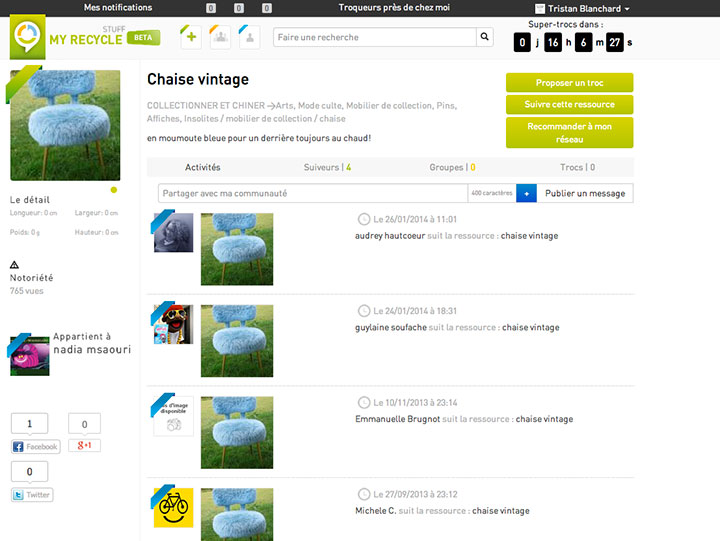This screenshot has width=720, height=541.
Task: Click the blue person icon in header
Action: click(x=249, y=37)
